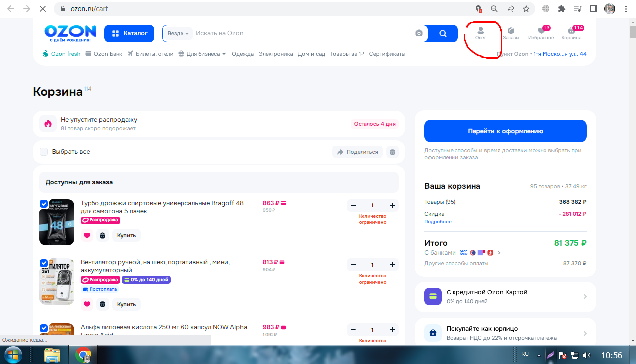Toggle favorite heart for Вентилятор ручной
The width and height of the screenshot is (636, 364).
pos(87,304)
